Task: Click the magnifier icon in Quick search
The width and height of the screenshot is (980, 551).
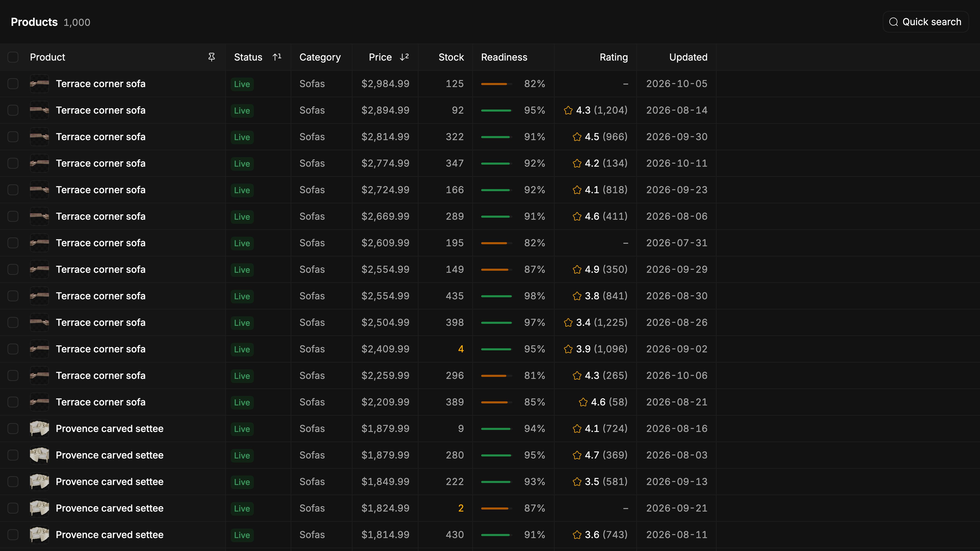Action: tap(893, 22)
